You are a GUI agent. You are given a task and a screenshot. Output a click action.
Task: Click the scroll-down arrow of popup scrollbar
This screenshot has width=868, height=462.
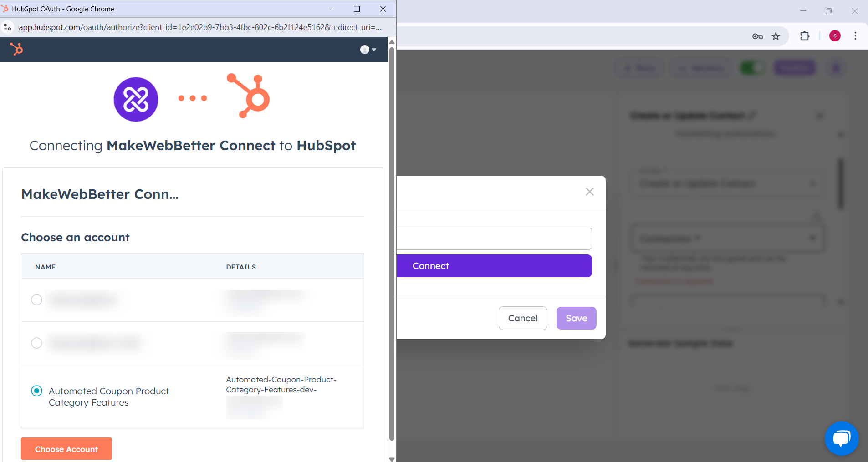point(392,459)
